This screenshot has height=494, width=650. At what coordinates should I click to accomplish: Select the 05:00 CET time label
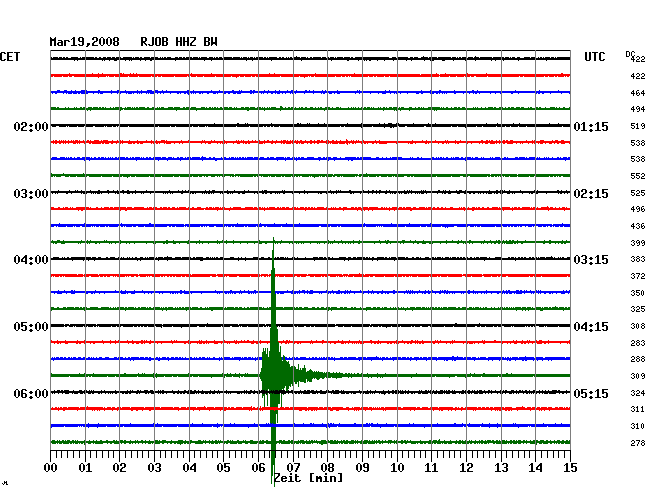(x=31, y=327)
